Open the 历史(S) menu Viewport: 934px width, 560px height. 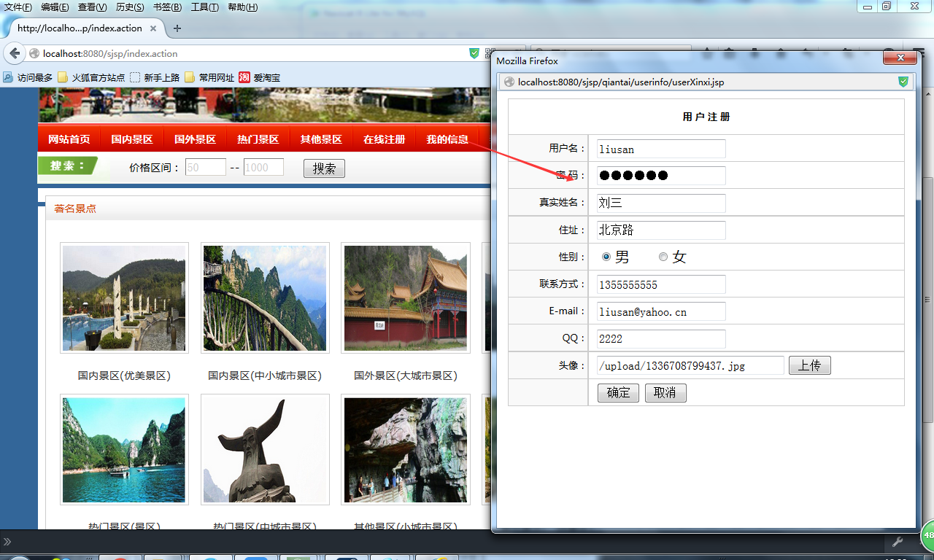[130, 7]
